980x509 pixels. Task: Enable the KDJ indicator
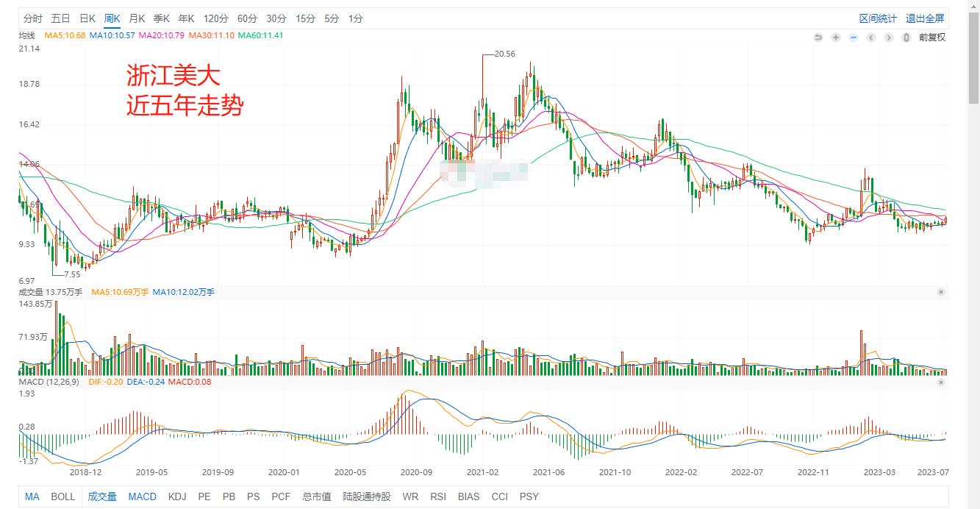(177, 496)
